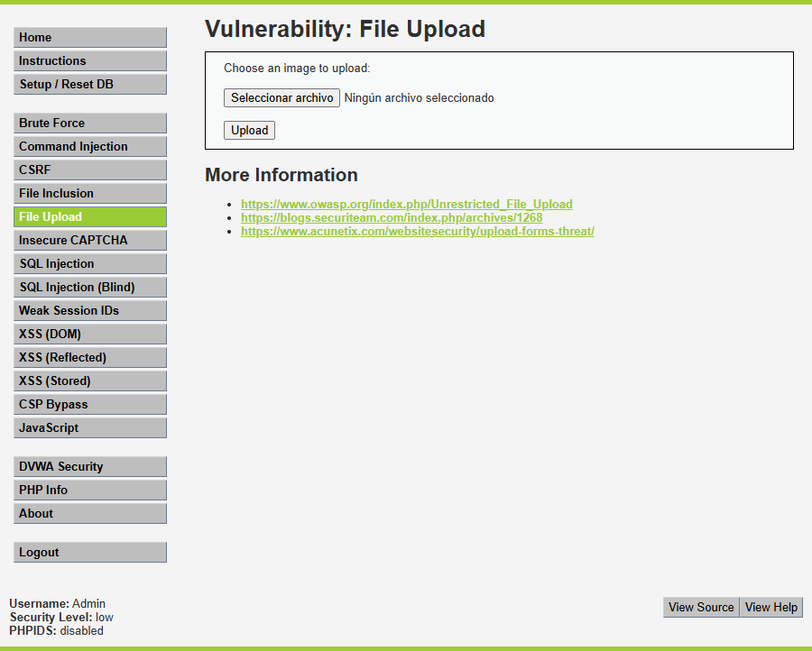812x651 pixels.
Task: Follow the Acunetix upload-forms-threat link
Action: pyautogui.click(x=417, y=232)
